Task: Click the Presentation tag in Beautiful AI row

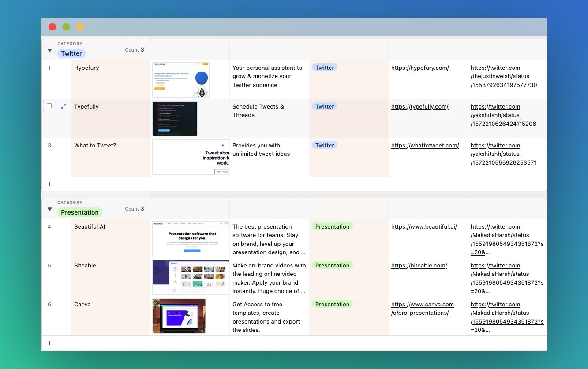Action: click(x=332, y=226)
